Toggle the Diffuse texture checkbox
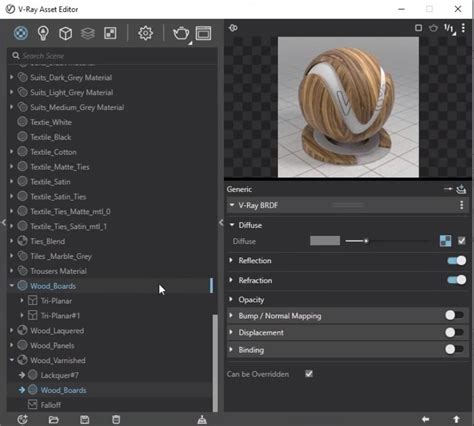 (x=462, y=241)
